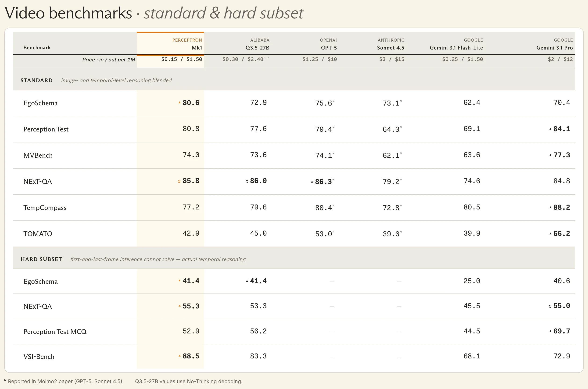Click Mk1's standard NExT-QA score 85.8
Viewport: 588px width, 389px height.
point(191,181)
